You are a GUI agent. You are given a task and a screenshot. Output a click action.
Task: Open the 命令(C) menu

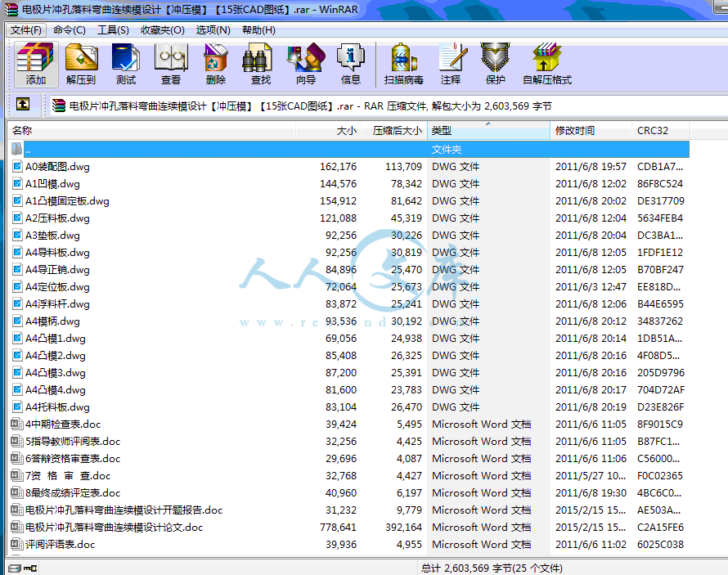pos(70,30)
